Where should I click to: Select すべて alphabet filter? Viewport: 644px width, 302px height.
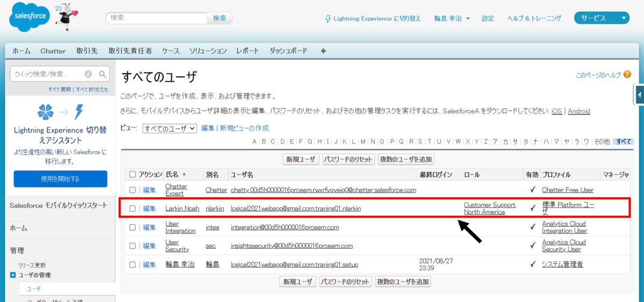(624, 142)
